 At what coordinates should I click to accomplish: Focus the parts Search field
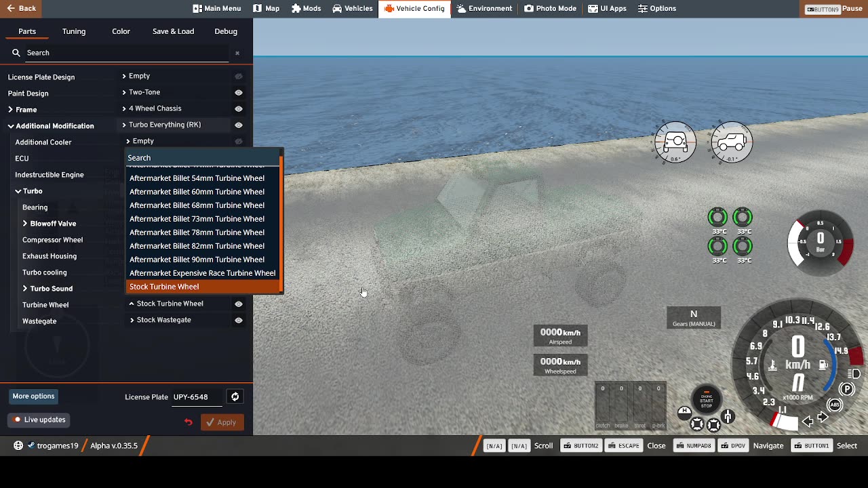click(125, 53)
